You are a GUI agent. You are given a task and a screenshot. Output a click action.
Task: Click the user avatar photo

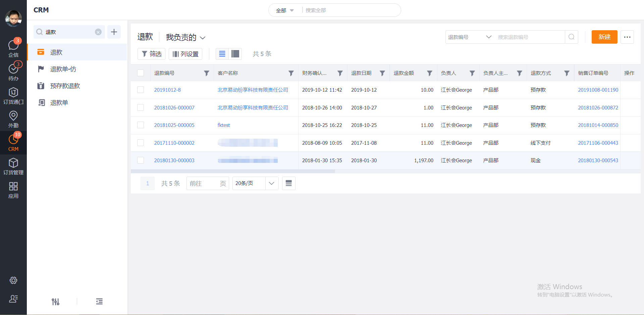pyautogui.click(x=13, y=18)
